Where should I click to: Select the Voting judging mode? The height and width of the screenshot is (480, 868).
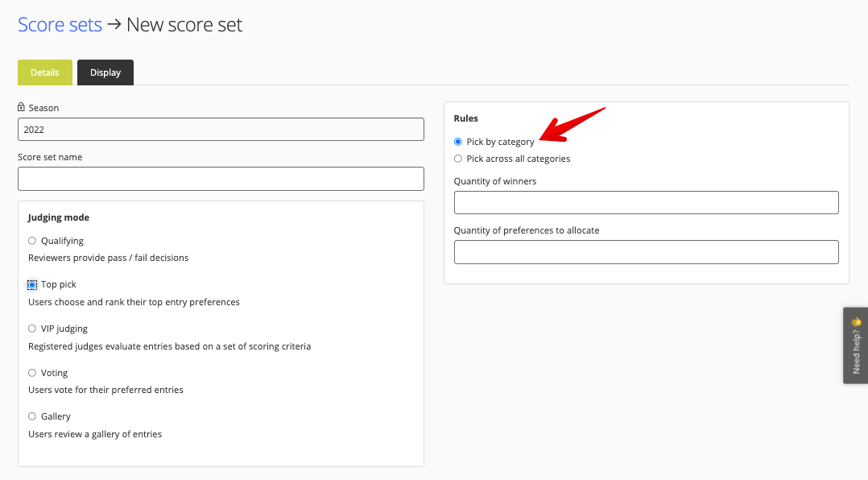[32, 373]
